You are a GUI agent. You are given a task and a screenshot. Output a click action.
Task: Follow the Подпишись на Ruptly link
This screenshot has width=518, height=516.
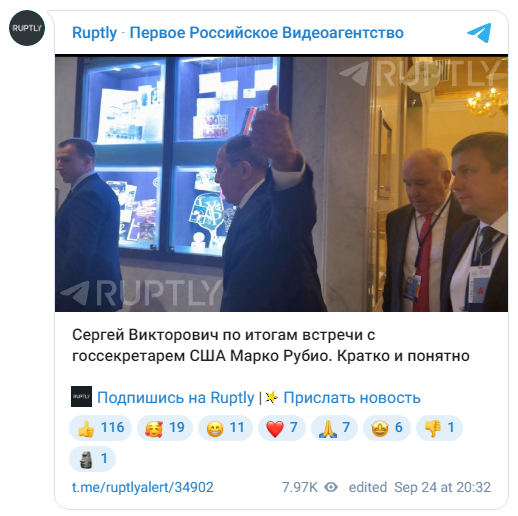click(x=176, y=398)
